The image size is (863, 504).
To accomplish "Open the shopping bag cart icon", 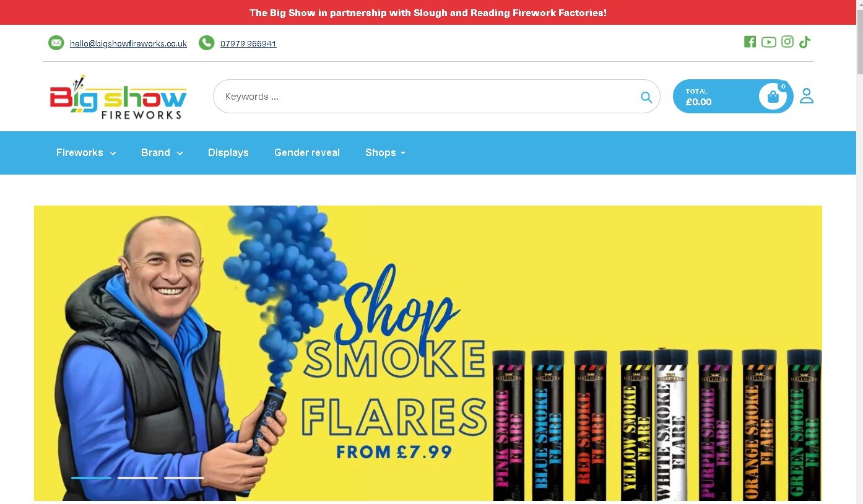I will 773,97.
